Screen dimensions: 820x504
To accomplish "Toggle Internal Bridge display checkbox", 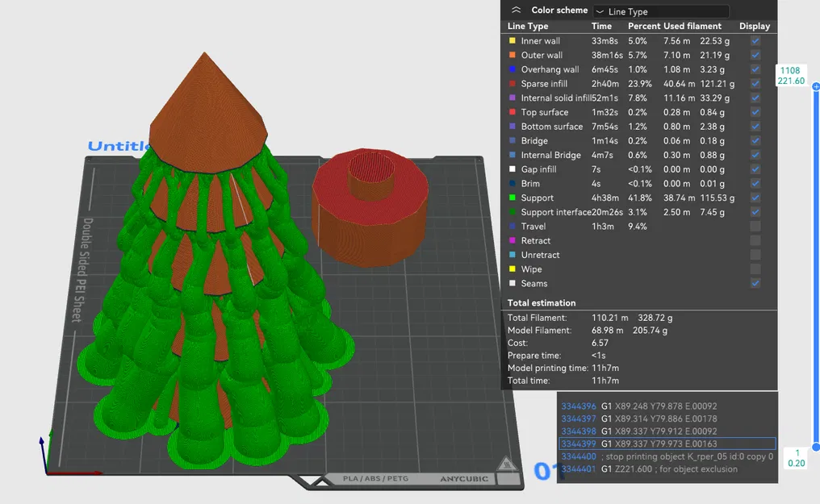I will tap(755, 155).
